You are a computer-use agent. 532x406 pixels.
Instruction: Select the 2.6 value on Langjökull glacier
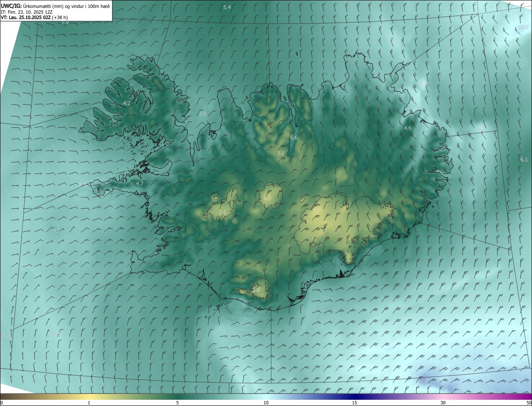click(222, 213)
